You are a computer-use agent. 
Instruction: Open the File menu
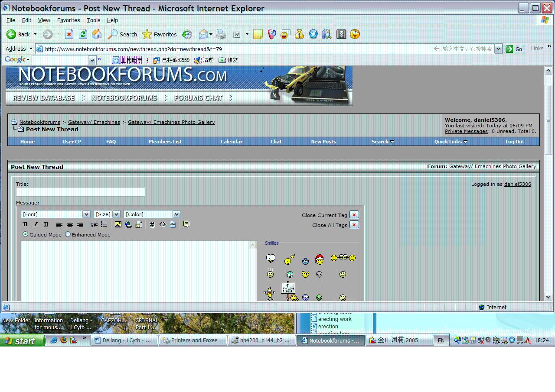click(x=11, y=20)
